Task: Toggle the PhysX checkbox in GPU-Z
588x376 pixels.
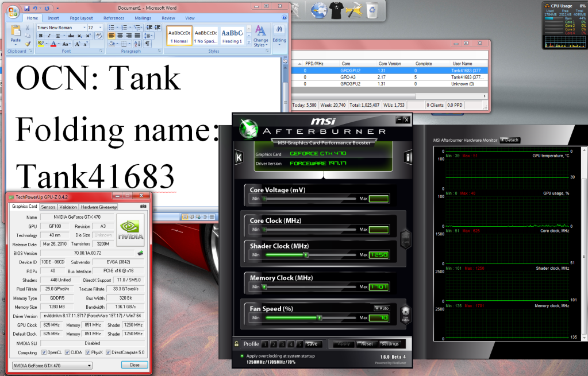Action: 88,352
